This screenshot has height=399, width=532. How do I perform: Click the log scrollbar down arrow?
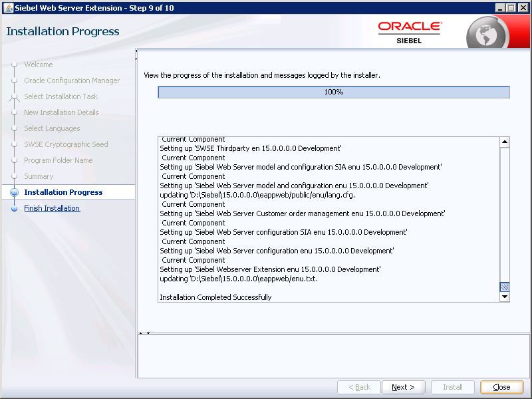505,297
